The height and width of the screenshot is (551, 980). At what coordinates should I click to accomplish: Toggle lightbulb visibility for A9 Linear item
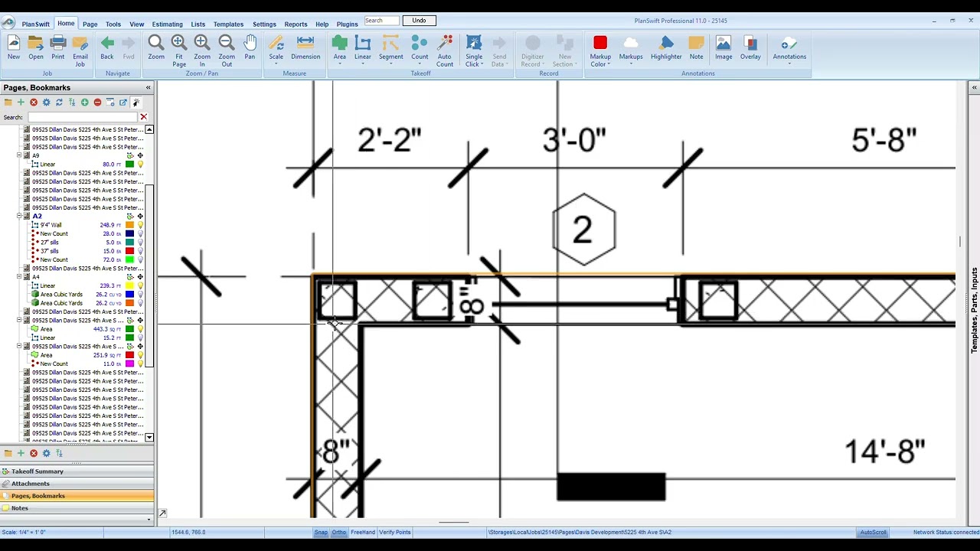pyautogui.click(x=140, y=165)
